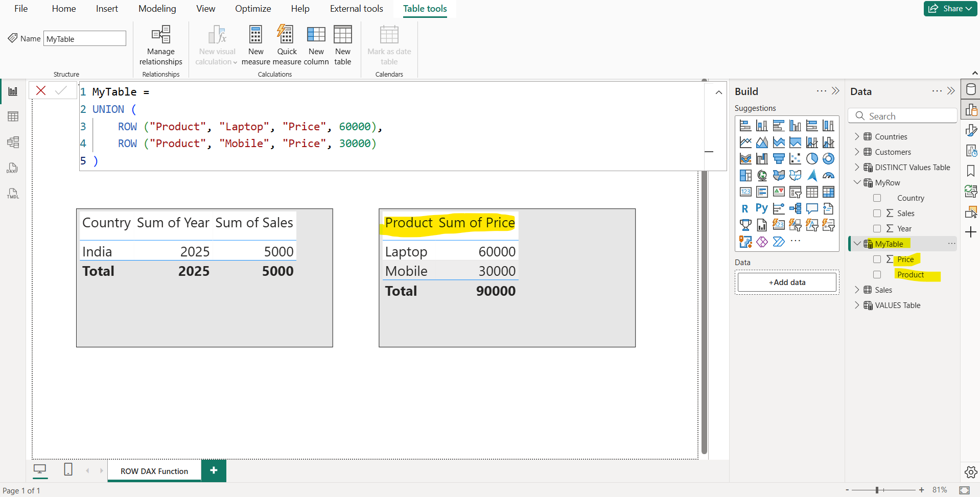Check the Price field checkbox

click(x=877, y=259)
